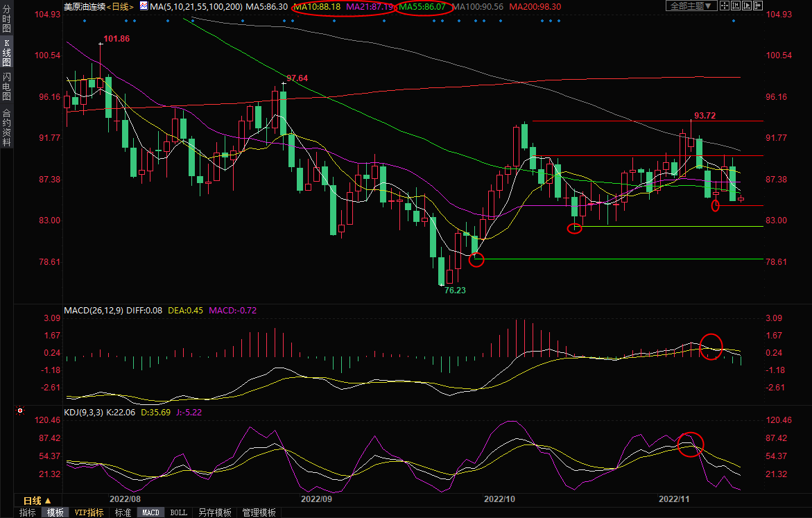Switch to the 指标 bottom tab

[28, 512]
